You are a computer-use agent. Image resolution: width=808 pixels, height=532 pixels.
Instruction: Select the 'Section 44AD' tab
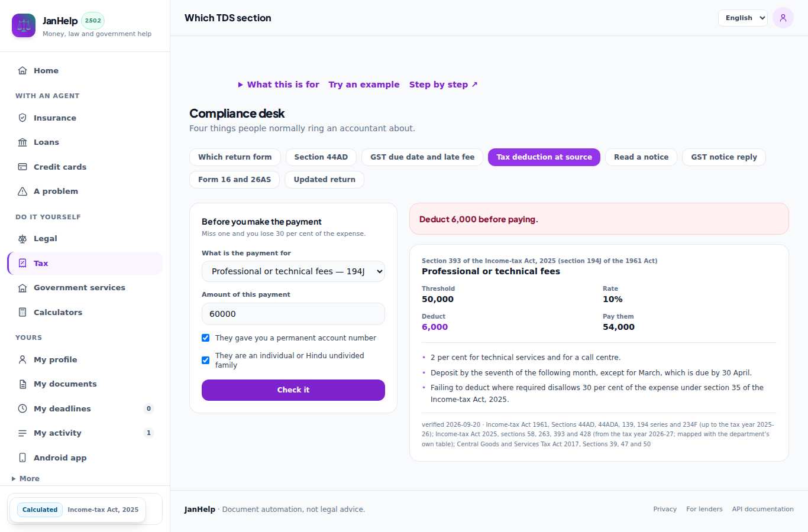point(321,157)
